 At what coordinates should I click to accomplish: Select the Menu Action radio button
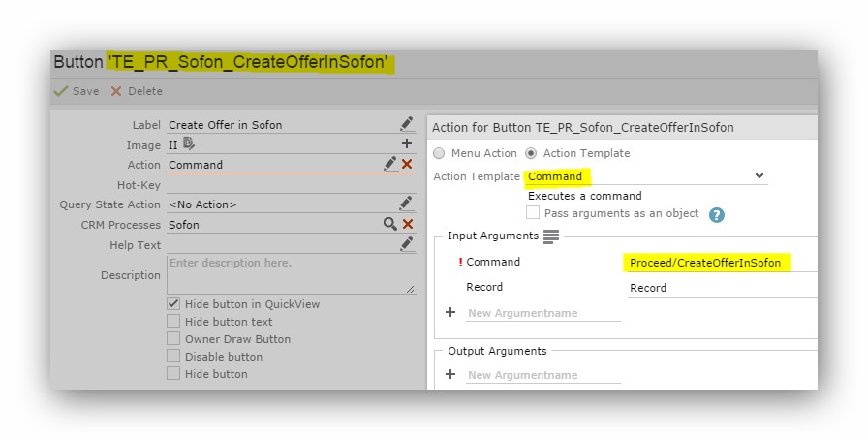(x=439, y=153)
